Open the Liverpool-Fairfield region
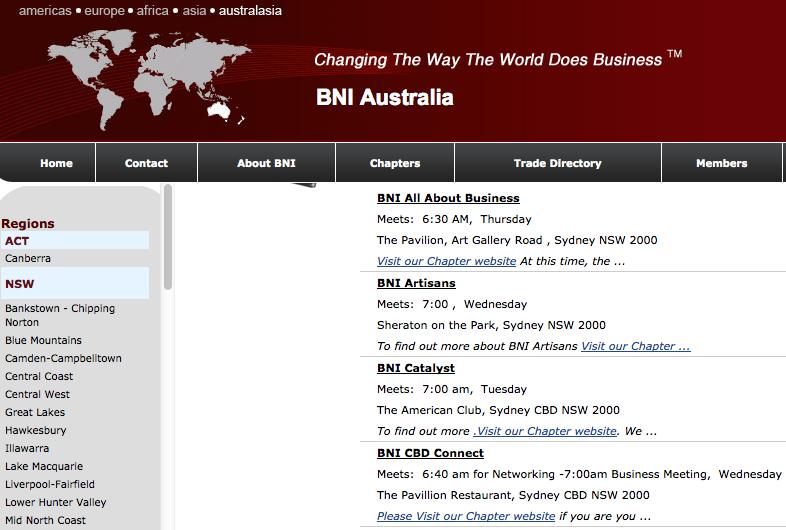Screen dimensions: 786x530 coord(50,484)
